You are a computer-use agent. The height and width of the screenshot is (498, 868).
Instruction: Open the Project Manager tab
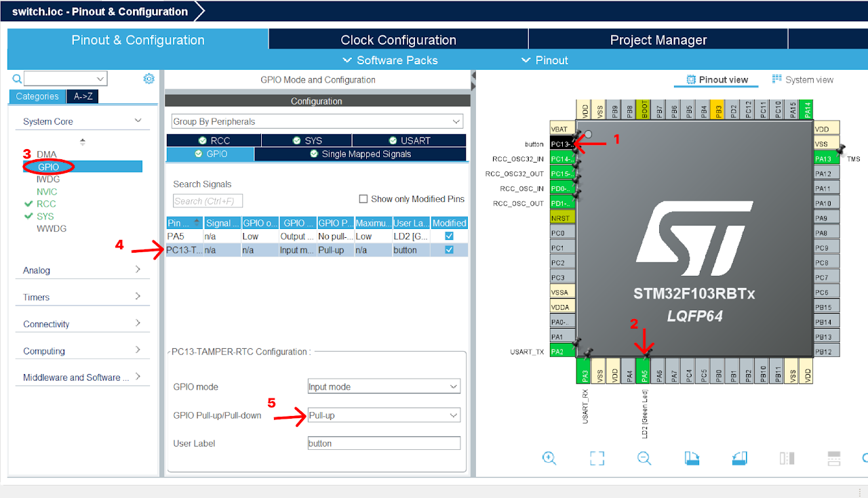pos(658,40)
